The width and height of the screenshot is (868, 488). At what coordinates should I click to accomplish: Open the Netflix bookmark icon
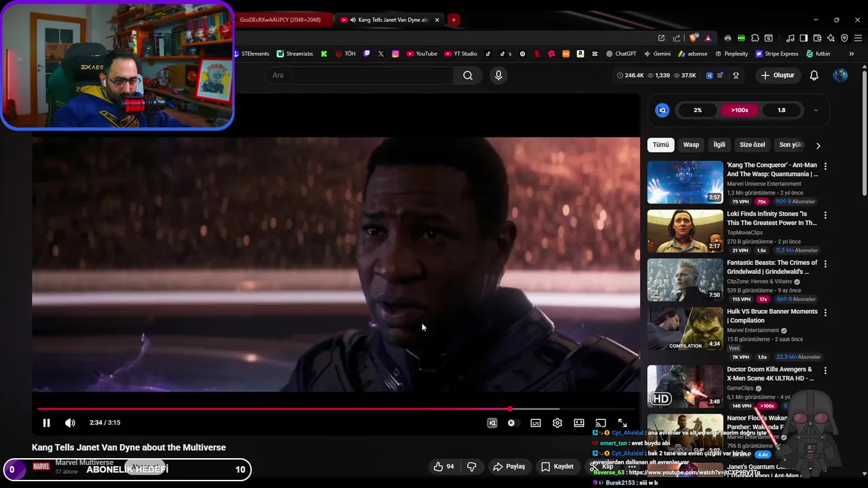[537, 54]
